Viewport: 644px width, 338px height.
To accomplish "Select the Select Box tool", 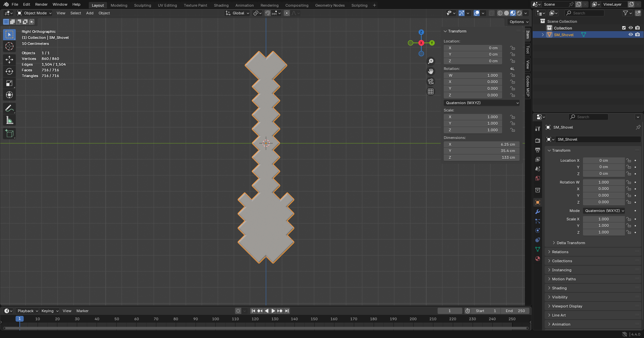I will 9,35.
